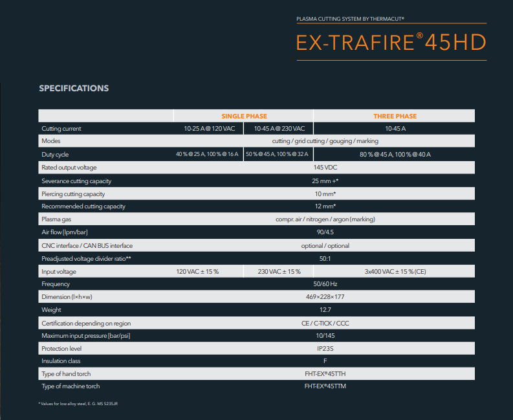Click the 'Piercing cutting capacity' label

[x=73, y=194]
